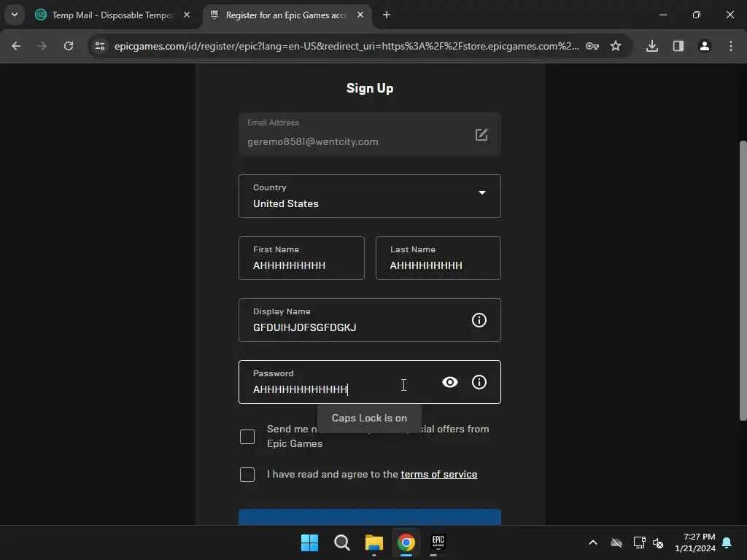Open the notifications bell
The image size is (747, 560).
point(727,542)
